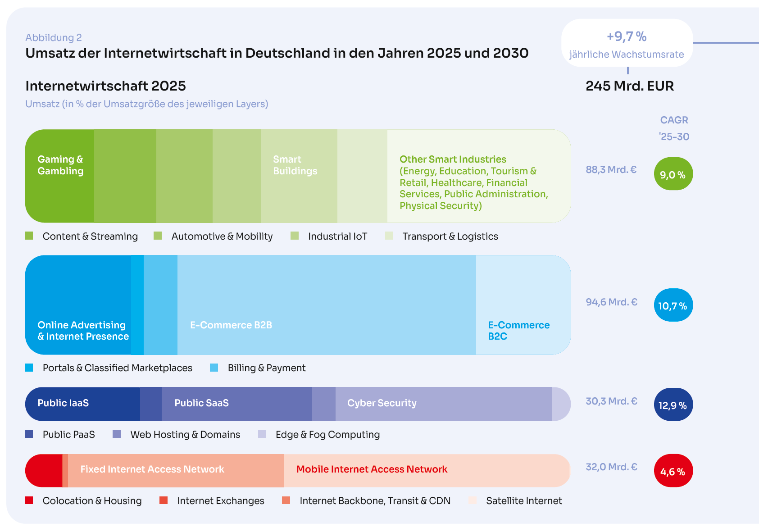Select the 245 Mrd. EUR total figure
The image size is (759, 532).
[x=629, y=86]
